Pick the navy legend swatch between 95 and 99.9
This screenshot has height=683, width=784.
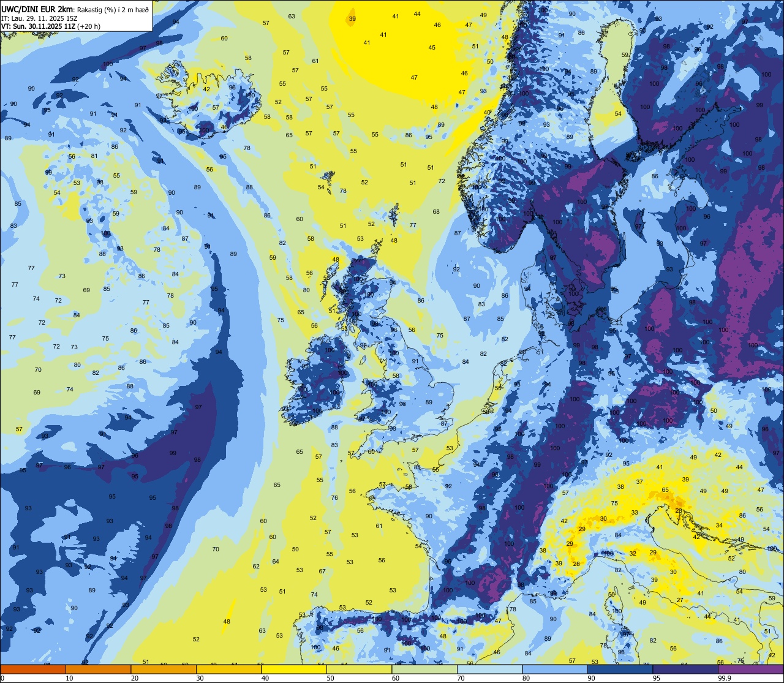685,669
